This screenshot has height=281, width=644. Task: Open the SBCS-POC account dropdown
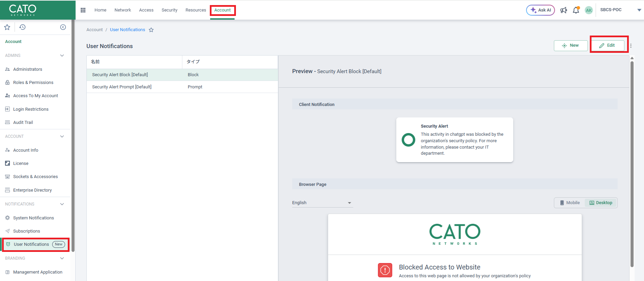click(x=639, y=10)
